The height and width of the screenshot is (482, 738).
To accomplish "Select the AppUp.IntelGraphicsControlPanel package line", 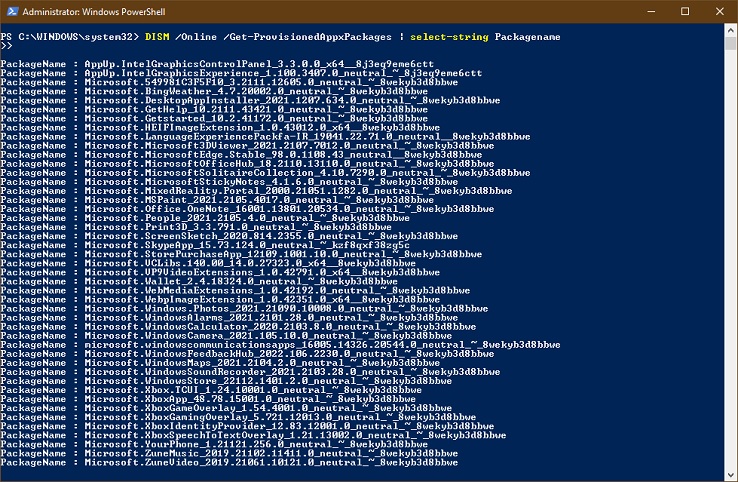I will pyautogui.click(x=217, y=64).
